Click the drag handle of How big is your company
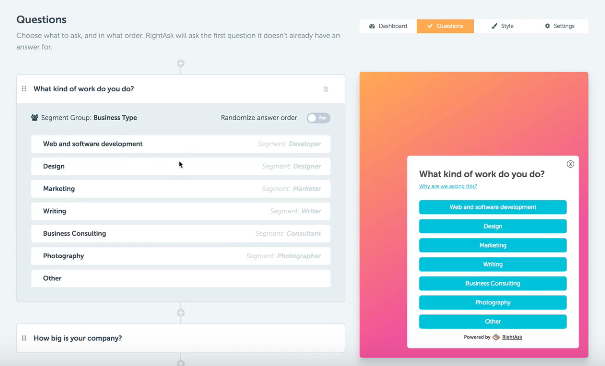The width and height of the screenshot is (605, 366). pos(24,338)
